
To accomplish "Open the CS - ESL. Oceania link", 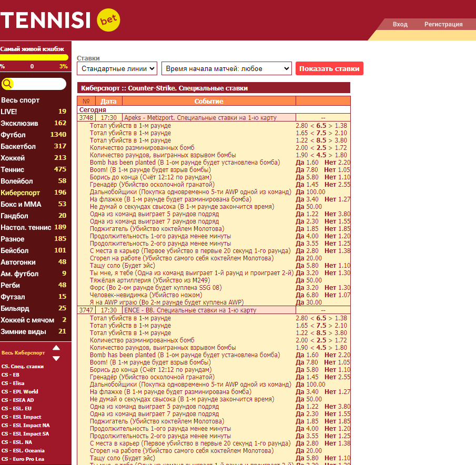I will pos(23,451).
